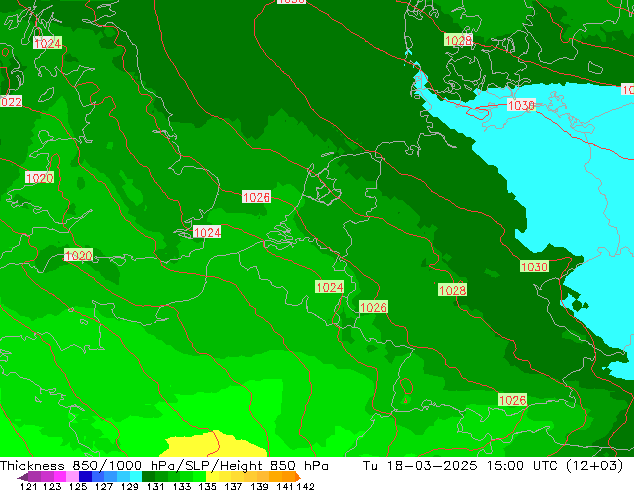Viewport: 634px width, 490px height.
Task: Click the 1030 label over the cyan area
Action: point(521,106)
